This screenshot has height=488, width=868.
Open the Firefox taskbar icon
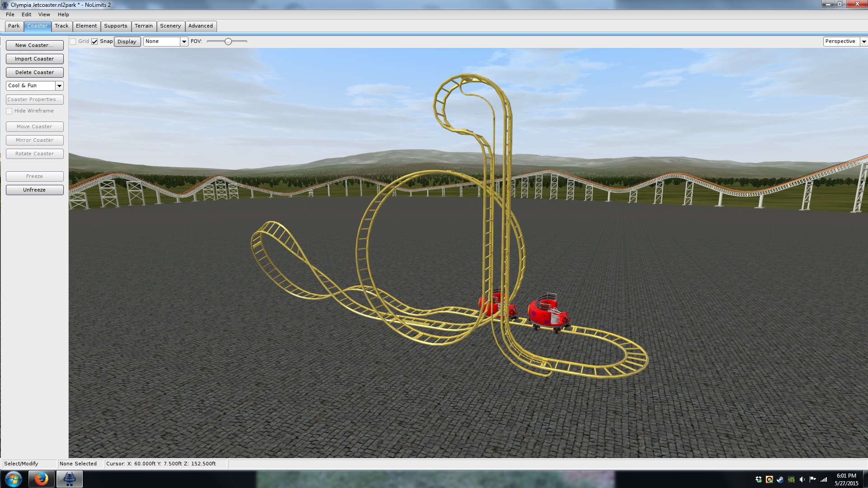[41, 479]
